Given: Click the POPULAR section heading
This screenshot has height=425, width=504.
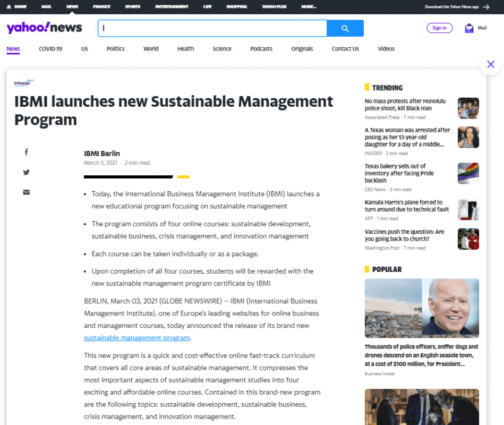Looking at the screenshot, I should (387, 269).
